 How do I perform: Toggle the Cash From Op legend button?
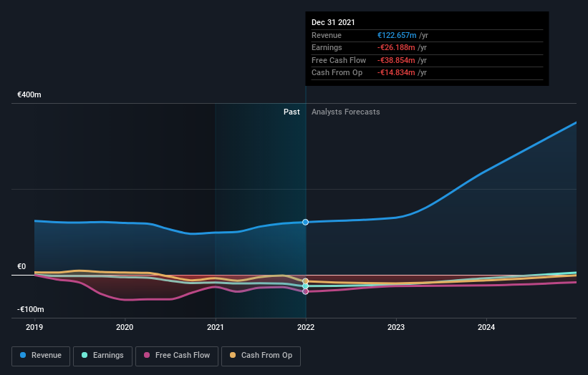click(261, 356)
